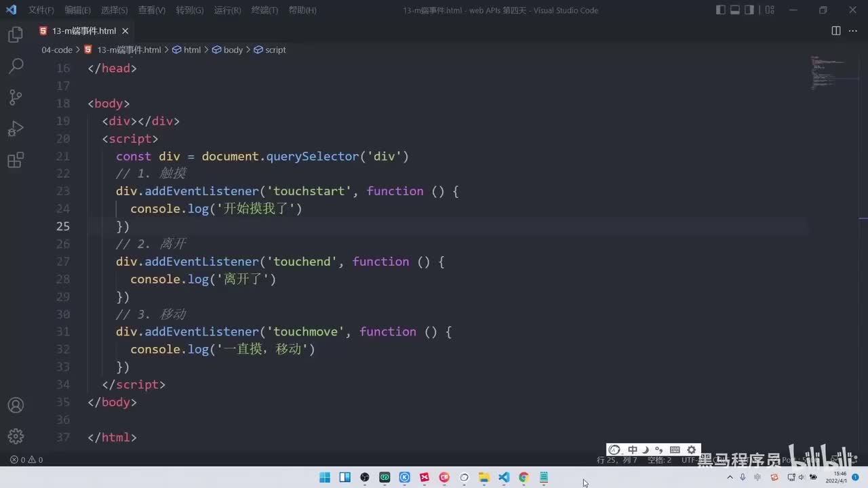Toggle the bottom panel layout
Screen dimensions: 868x488
pyautogui.click(x=735, y=10)
